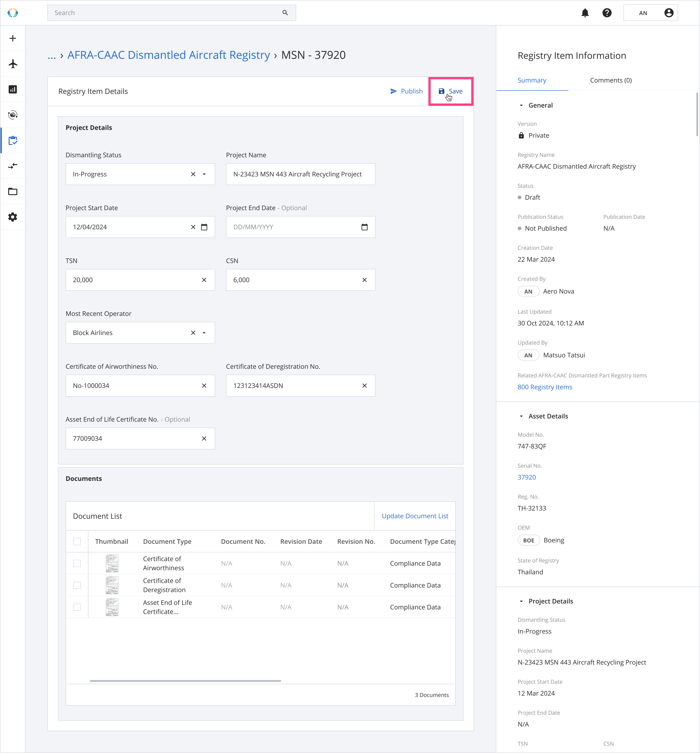Collapse the Asset Details section
This screenshot has width=700, height=753.
click(521, 416)
